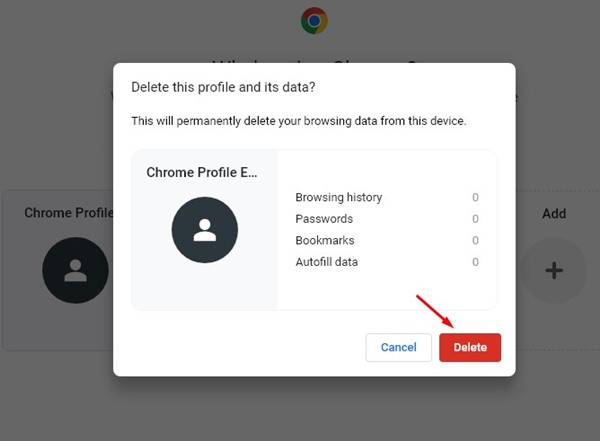Select the Bookmarks row label
This screenshot has height=441, width=600.
pos(325,240)
